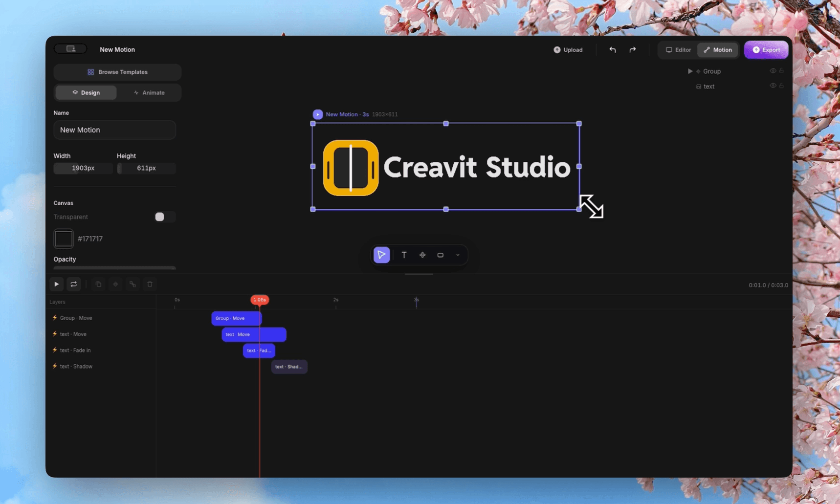Image resolution: width=840 pixels, height=504 pixels.
Task: Switch to the Animate tab
Action: pos(149,92)
